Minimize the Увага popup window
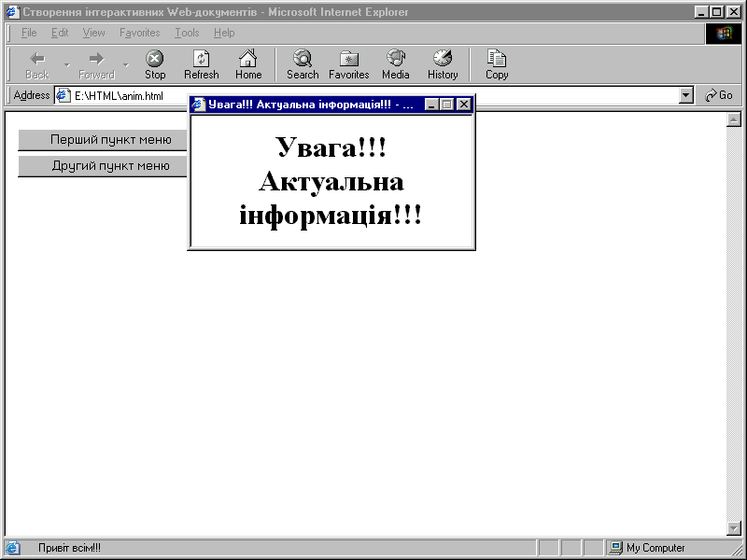The image size is (747, 560). coord(431,105)
